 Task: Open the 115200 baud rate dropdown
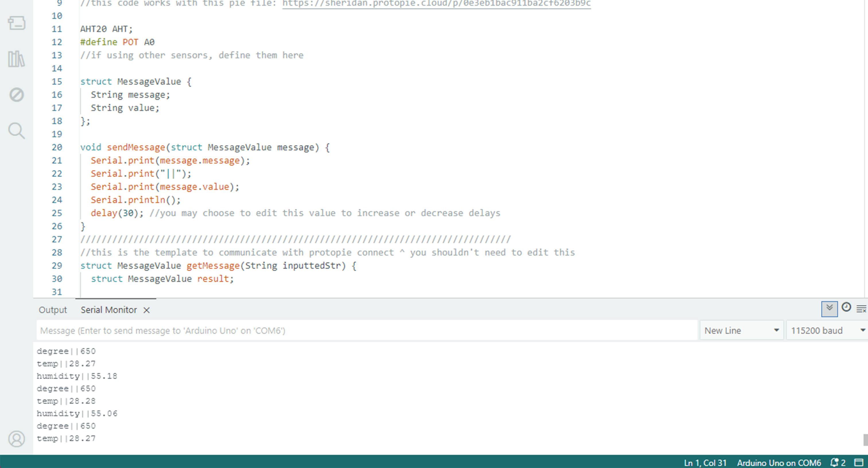(827, 330)
